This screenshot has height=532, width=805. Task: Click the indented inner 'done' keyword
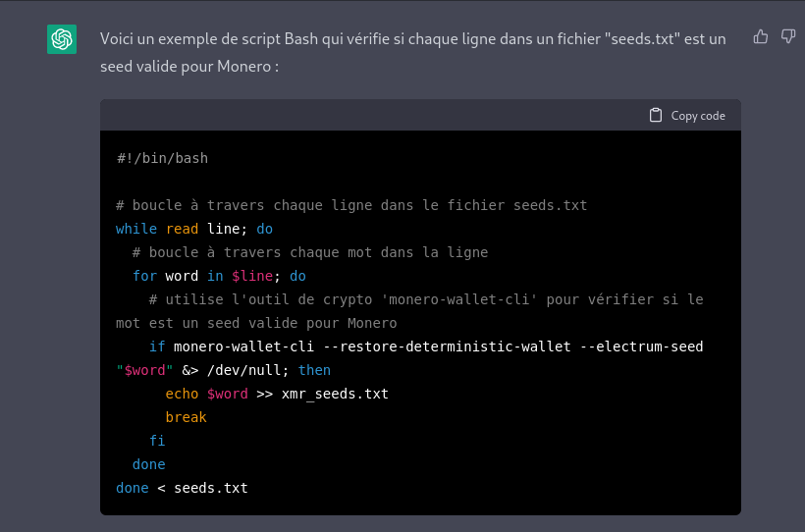[149, 464]
